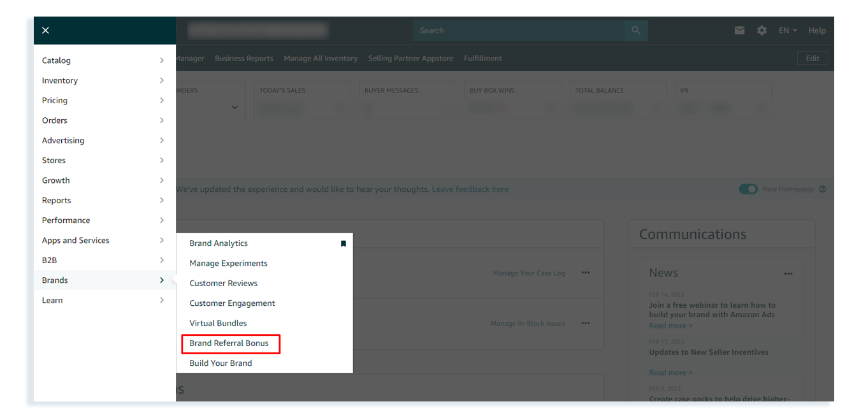Screen dimensions: 868x418
Task: Click the Edit button
Action: click(x=813, y=58)
